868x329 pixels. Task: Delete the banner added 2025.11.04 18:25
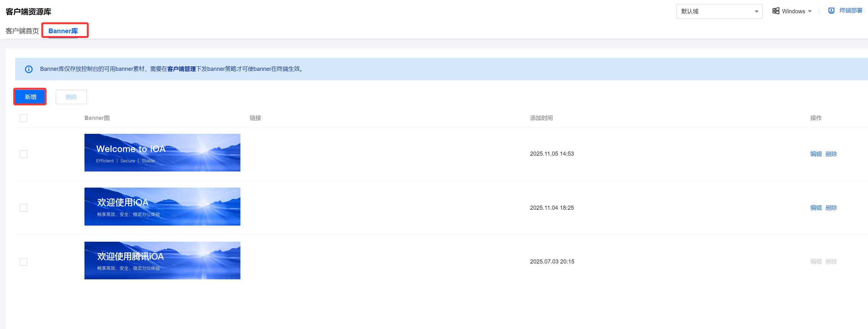pyautogui.click(x=831, y=208)
